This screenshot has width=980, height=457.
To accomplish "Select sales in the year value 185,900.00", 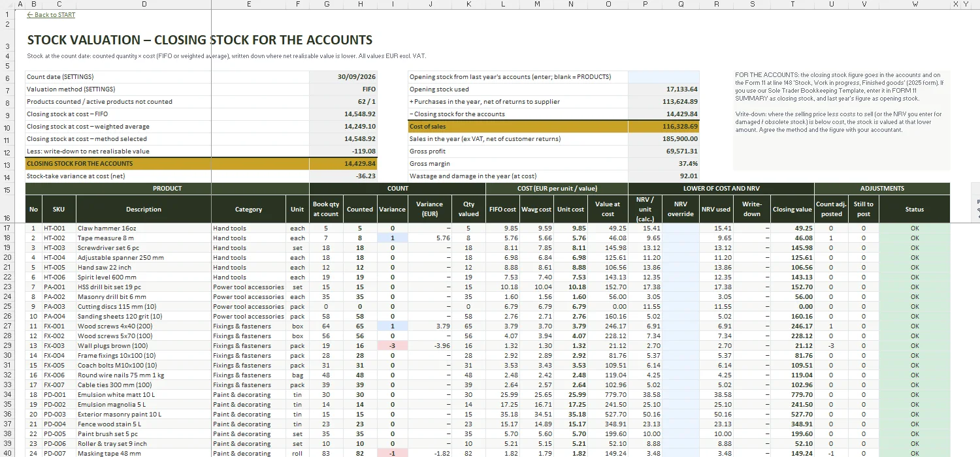I will click(663, 139).
